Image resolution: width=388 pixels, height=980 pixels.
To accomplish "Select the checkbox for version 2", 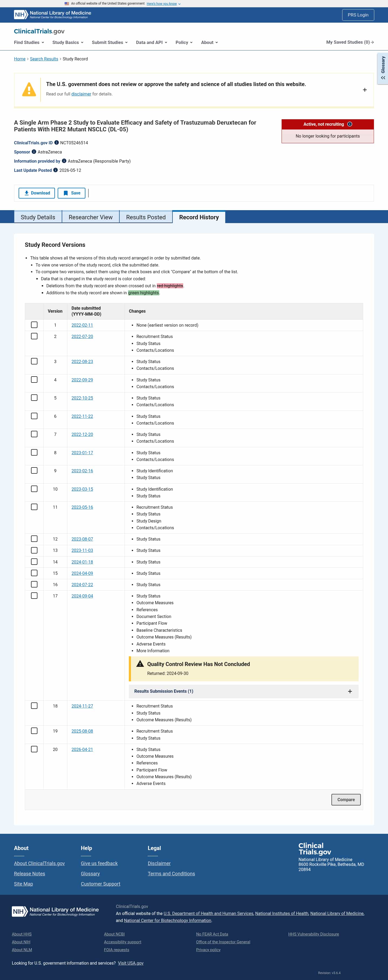I will click(x=34, y=336).
